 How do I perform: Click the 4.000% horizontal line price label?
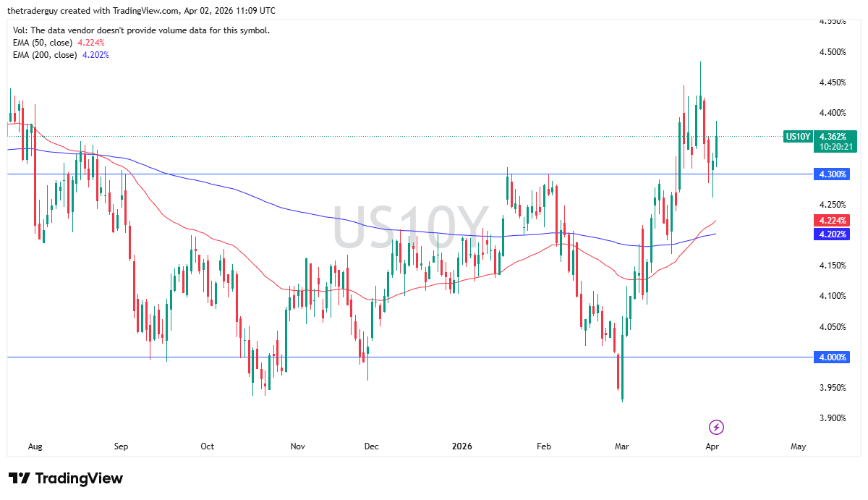click(x=832, y=357)
